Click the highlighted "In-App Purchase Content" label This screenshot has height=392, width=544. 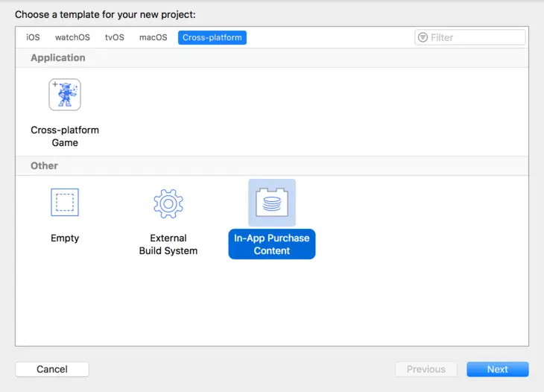[272, 244]
